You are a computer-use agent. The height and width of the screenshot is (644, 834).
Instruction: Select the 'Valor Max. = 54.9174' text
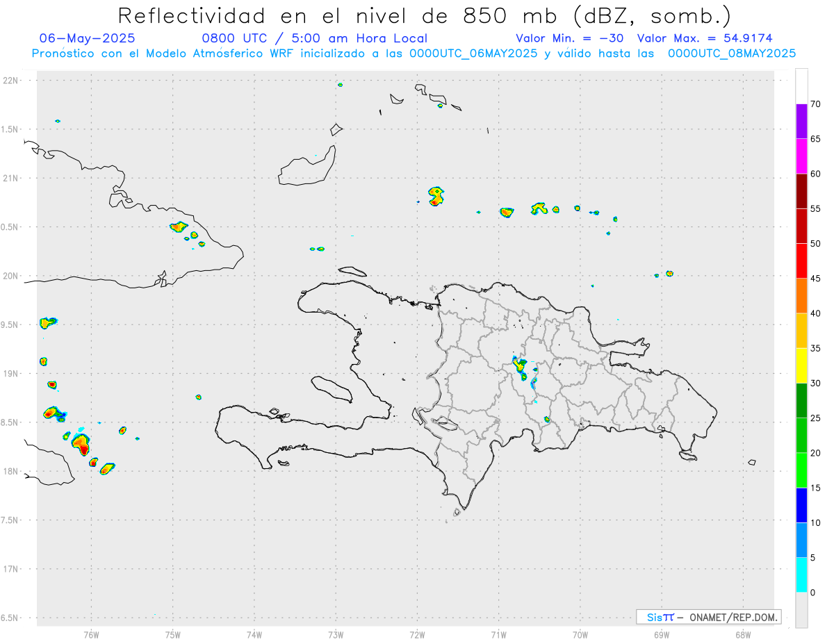coord(705,38)
